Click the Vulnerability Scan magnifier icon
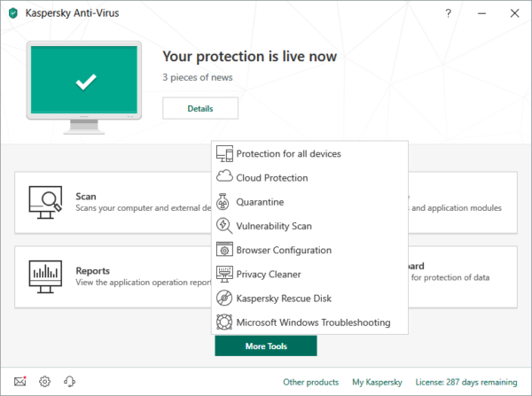The height and width of the screenshot is (396, 532). pyautogui.click(x=224, y=226)
